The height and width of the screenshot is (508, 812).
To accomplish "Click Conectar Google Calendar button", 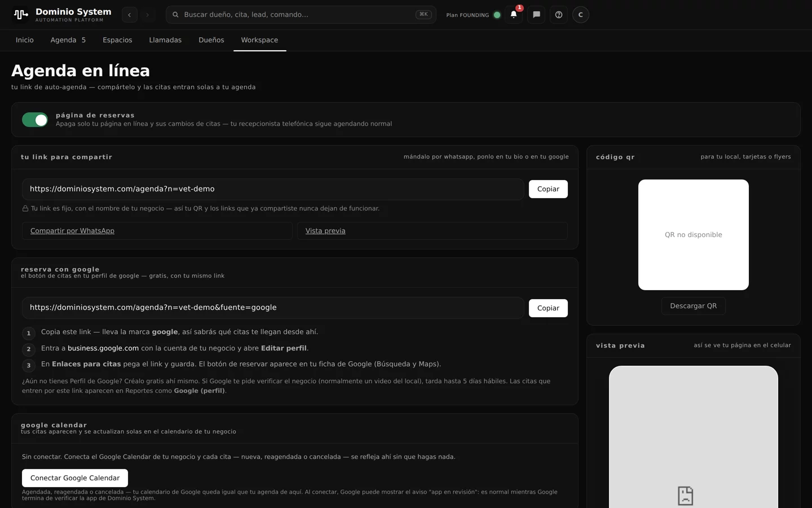I will click(75, 478).
